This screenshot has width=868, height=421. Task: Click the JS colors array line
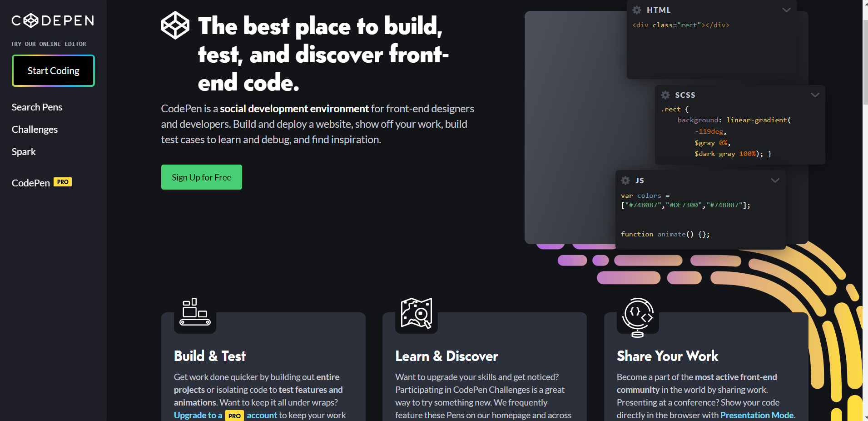(x=686, y=205)
